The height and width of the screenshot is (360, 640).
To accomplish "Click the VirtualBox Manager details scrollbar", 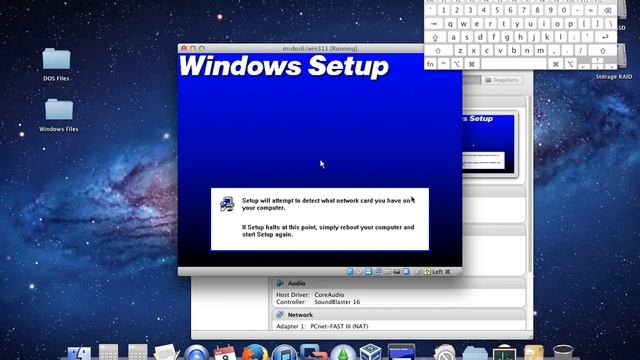I will [x=530, y=184].
